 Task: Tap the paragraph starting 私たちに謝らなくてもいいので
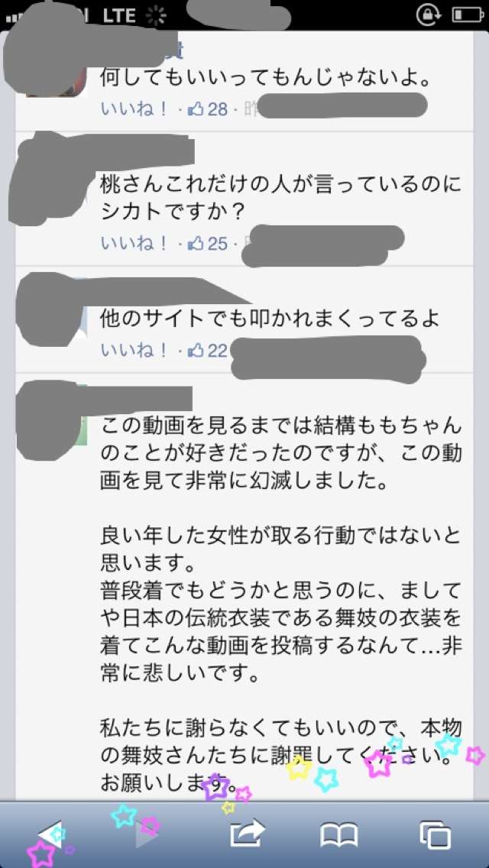pos(280,755)
